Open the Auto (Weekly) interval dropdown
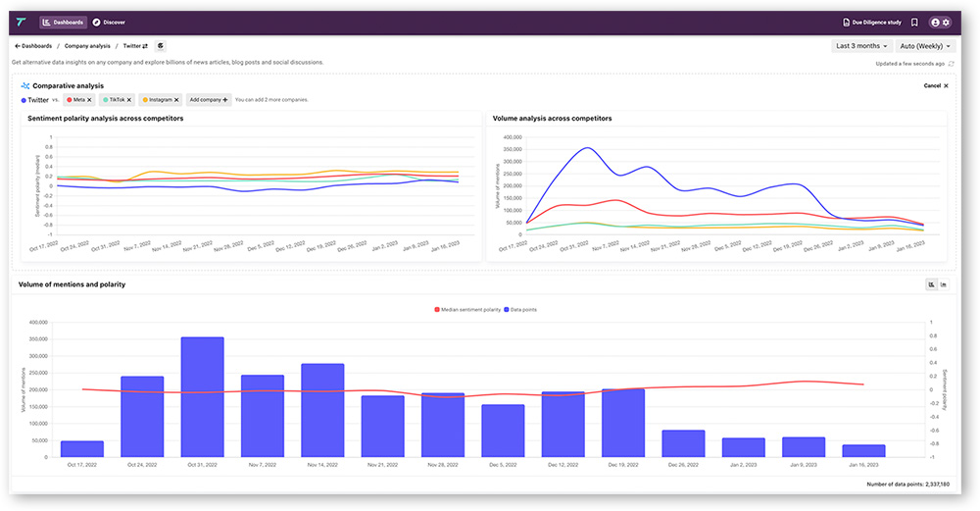980x511 pixels. (925, 46)
